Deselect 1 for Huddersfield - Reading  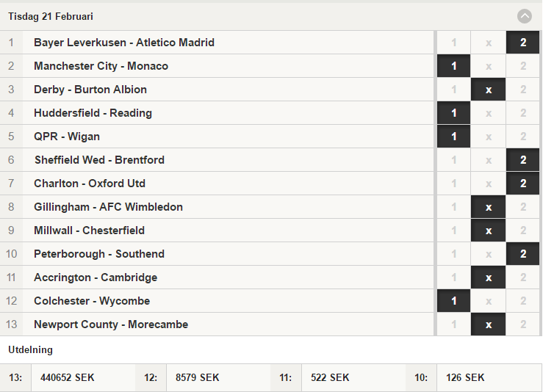tap(453, 113)
